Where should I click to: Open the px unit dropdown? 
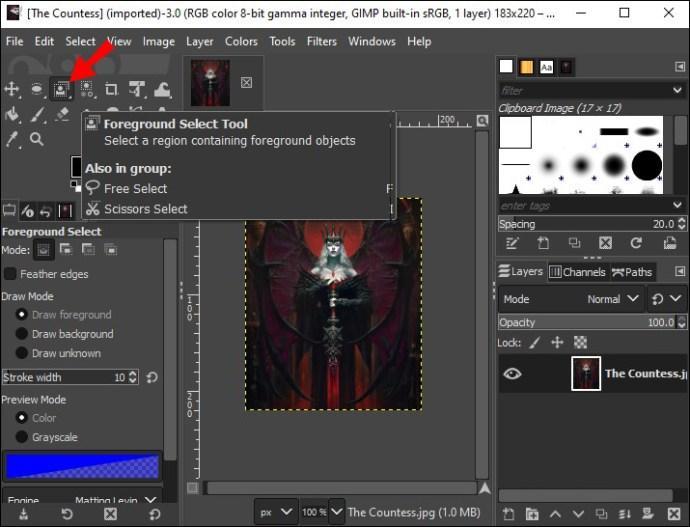(276, 512)
